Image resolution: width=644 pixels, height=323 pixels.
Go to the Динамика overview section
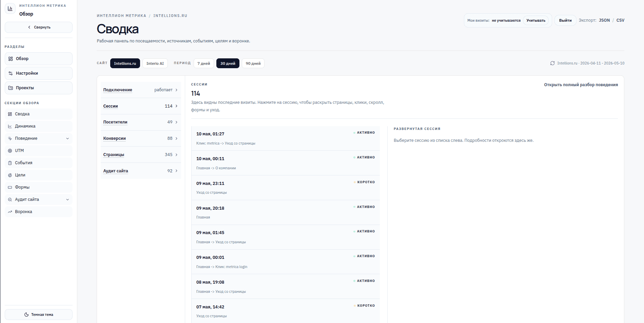pyautogui.click(x=39, y=126)
